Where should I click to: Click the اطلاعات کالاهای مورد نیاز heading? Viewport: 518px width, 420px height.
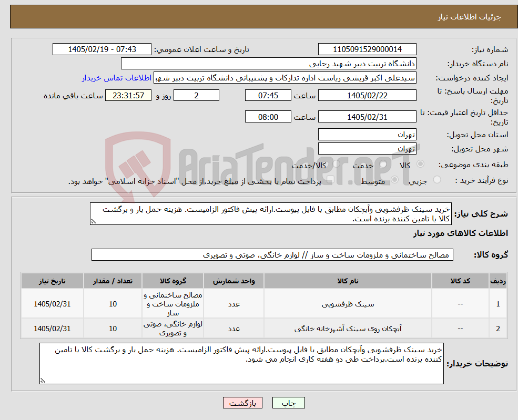(x=461, y=233)
